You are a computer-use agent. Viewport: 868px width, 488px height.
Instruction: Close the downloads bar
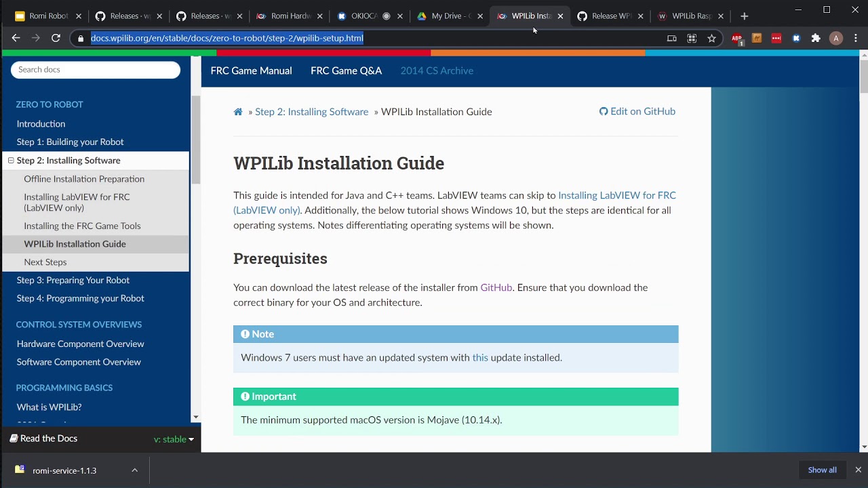click(858, 470)
